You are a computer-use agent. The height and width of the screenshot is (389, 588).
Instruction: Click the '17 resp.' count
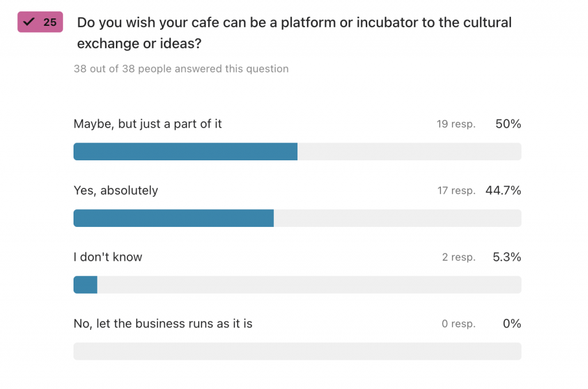457,191
